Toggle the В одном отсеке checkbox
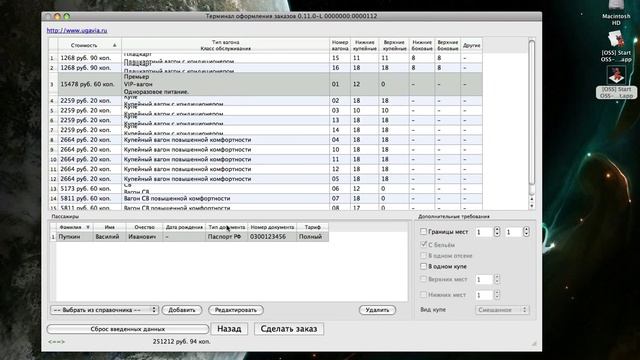 coord(423,256)
